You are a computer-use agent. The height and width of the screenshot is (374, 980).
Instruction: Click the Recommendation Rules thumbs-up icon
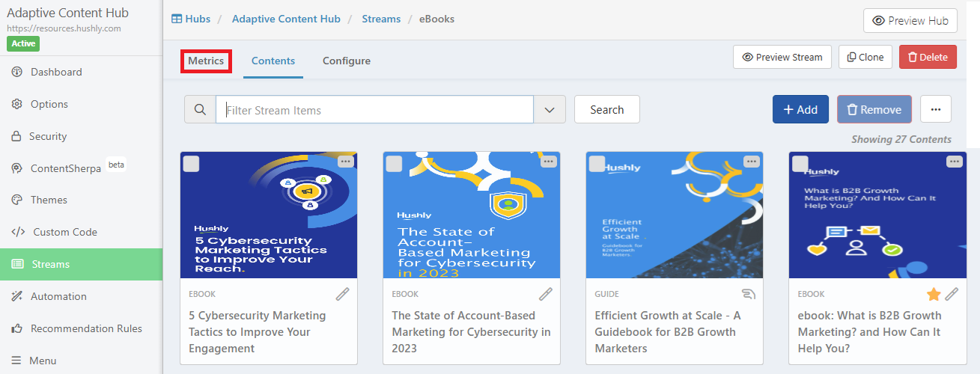pyautogui.click(x=17, y=328)
